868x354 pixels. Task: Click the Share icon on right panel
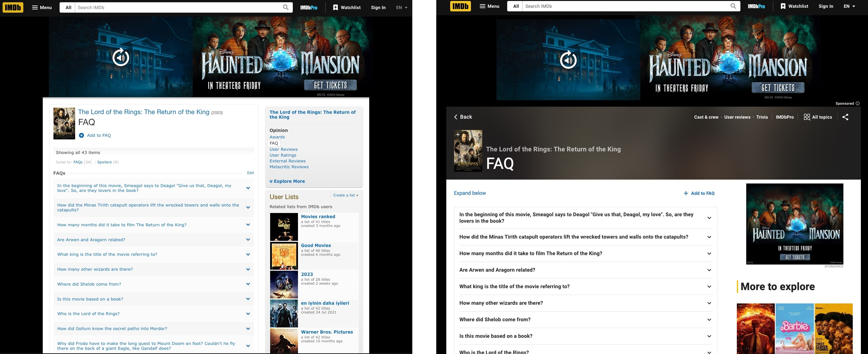pyautogui.click(x=845, y=117)
